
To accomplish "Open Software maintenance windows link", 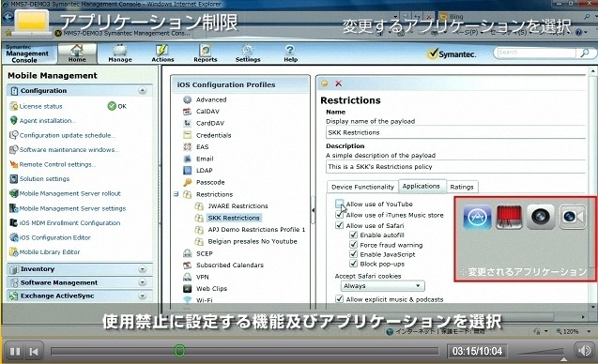I will click(x=69, y=150).
